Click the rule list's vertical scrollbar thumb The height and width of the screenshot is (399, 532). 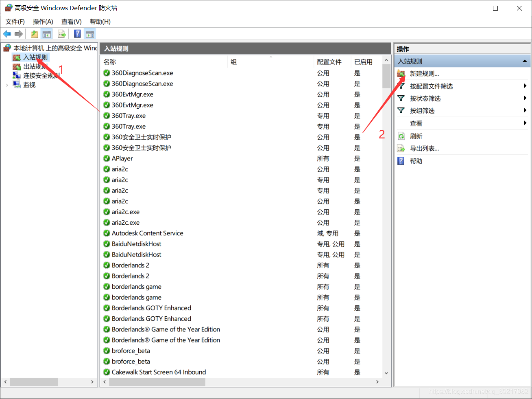[386, 76]
